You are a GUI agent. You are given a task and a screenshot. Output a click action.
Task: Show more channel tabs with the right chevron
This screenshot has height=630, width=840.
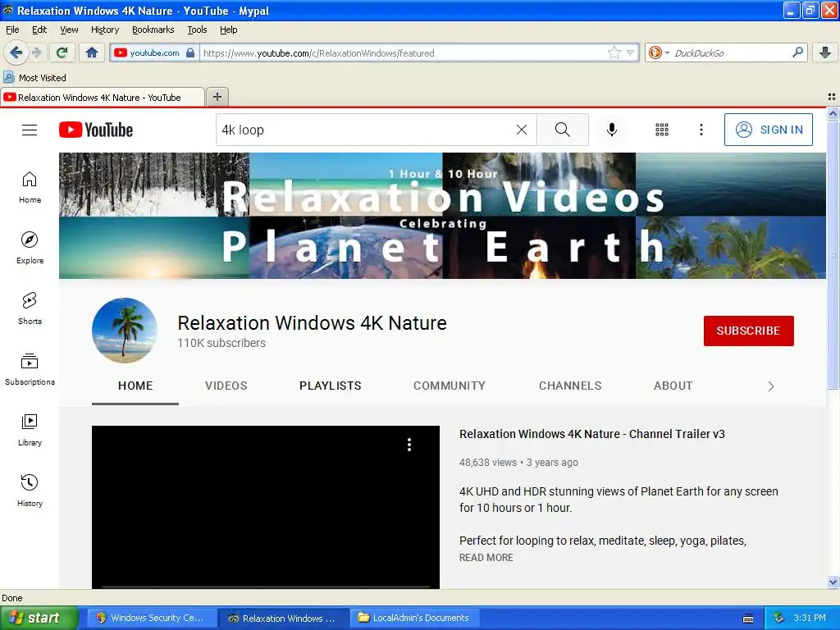coord(770,386)
